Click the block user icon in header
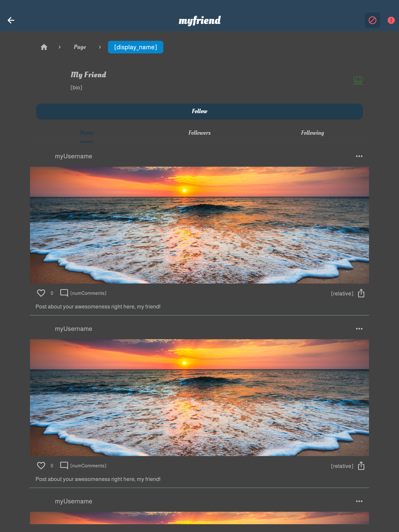 pyautogui.click(x=372, y=20)
